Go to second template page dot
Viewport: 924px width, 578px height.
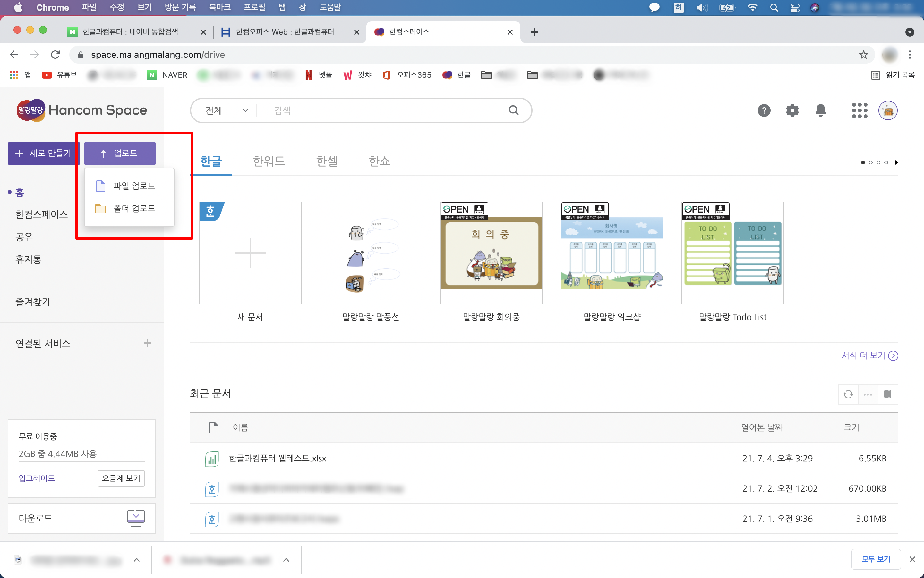871,162
